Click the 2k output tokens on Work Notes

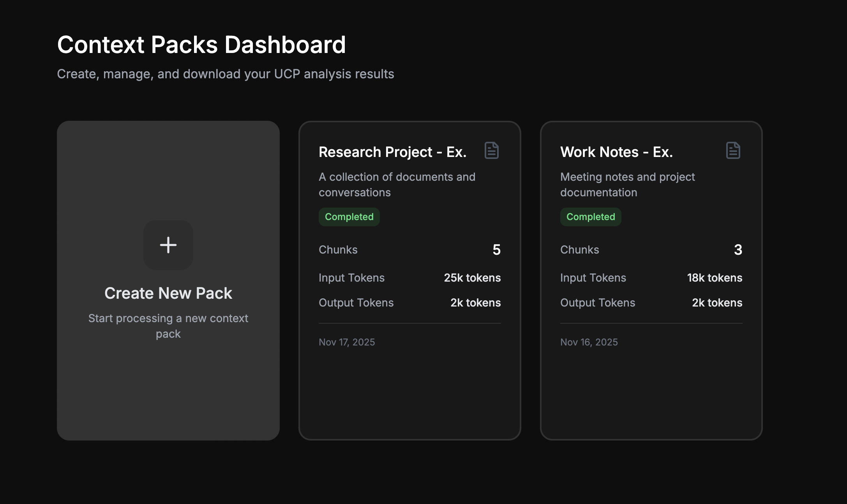point(716,302)
